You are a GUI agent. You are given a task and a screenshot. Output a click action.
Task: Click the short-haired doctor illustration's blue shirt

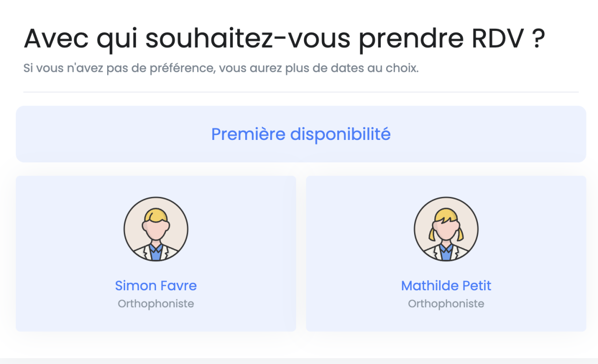click(x=156, y=253)
